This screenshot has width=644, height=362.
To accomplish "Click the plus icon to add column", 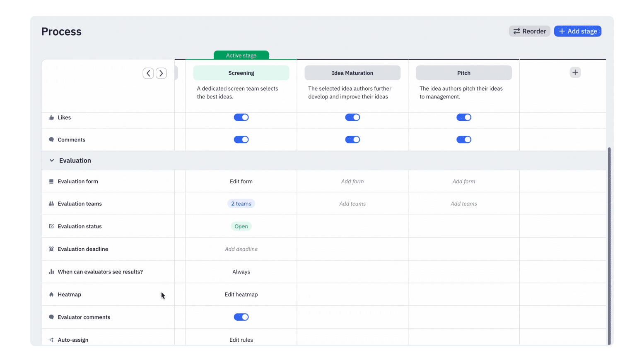I will (x=575, y=72).
